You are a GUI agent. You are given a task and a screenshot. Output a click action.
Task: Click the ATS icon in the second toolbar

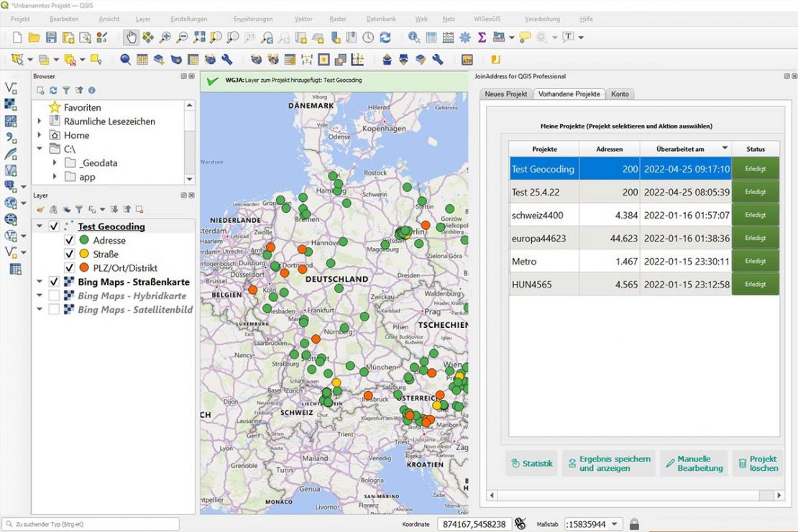pos(467,60)
